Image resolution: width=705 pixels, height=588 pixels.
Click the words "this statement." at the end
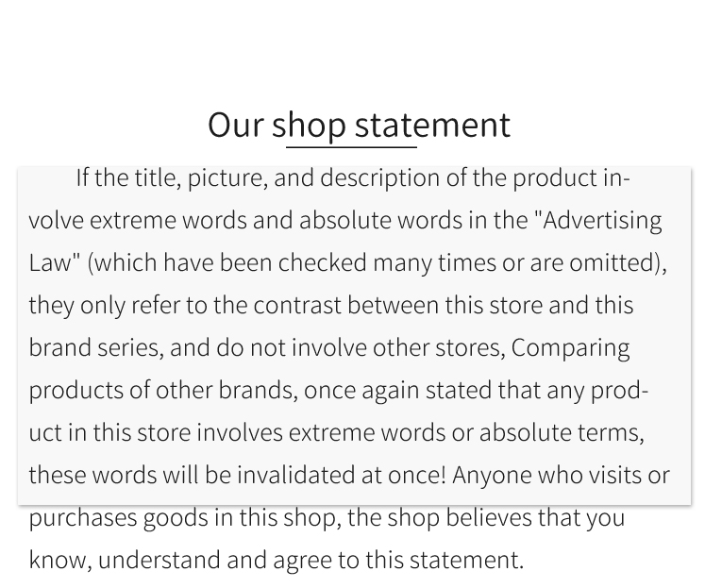click(445, 560)
